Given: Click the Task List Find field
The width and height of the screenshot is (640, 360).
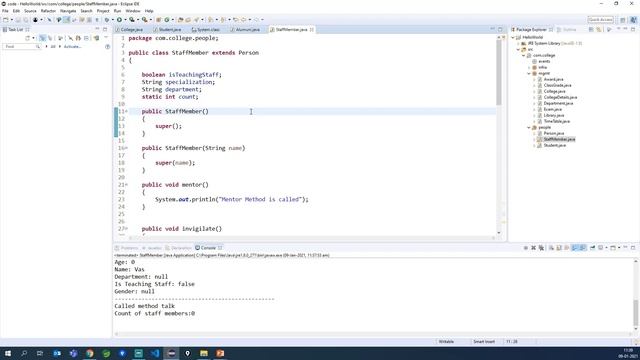Looking at the screenshot, I should 21,47.
